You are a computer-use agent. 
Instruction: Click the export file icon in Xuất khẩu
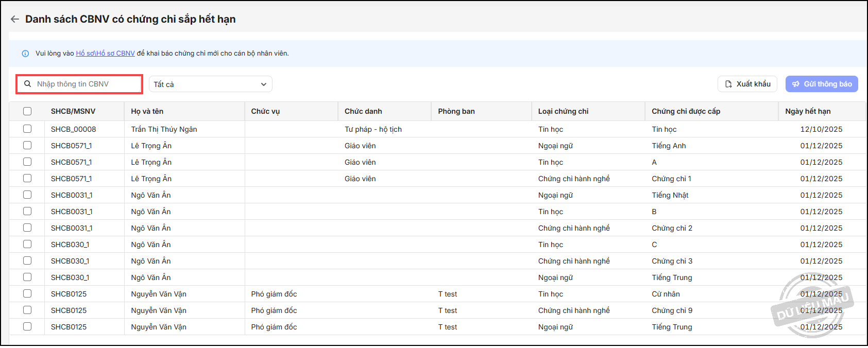point(728,84)
